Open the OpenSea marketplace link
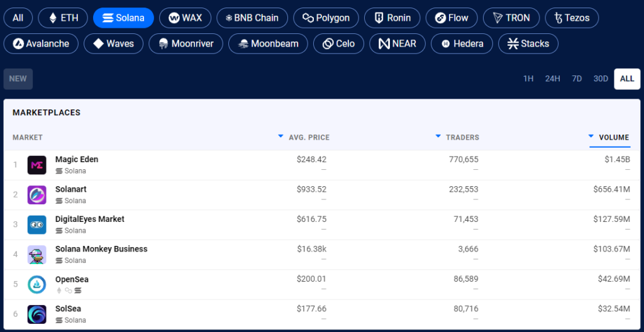Image resolution: width=644 pixels, height=332 pixels. coord(72,279)
